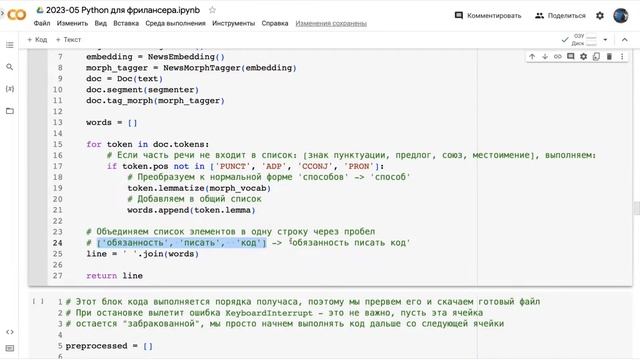Screen dimensions: 640x360
Task: Click the line 'doc.tag_morph(morph_tagger)'
Action: 155,100
